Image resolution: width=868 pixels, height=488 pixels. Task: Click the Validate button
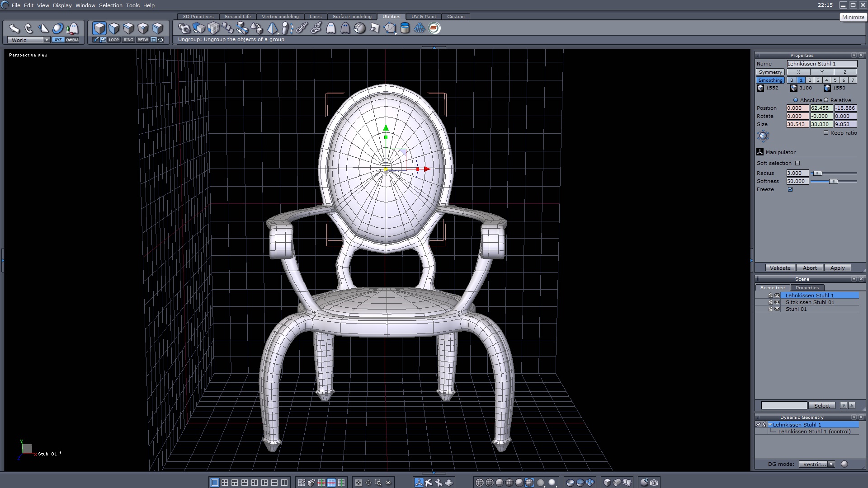780,268
